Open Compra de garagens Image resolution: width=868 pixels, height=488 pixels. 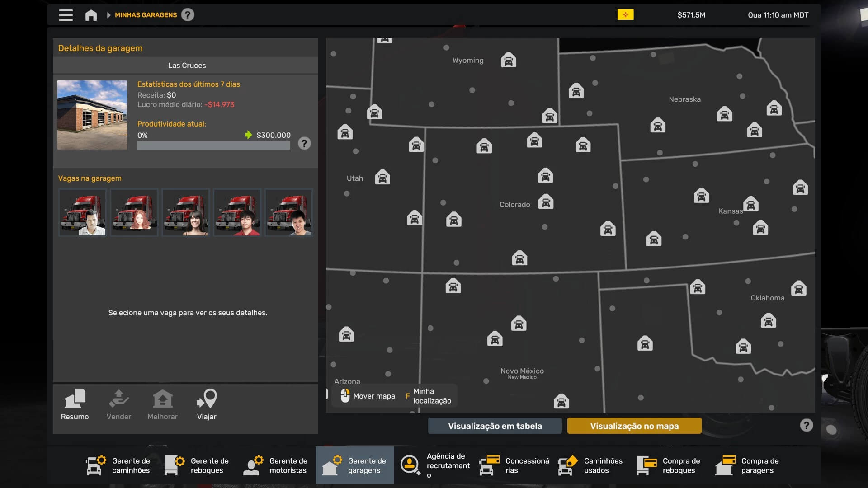click(x=747, y=465)
